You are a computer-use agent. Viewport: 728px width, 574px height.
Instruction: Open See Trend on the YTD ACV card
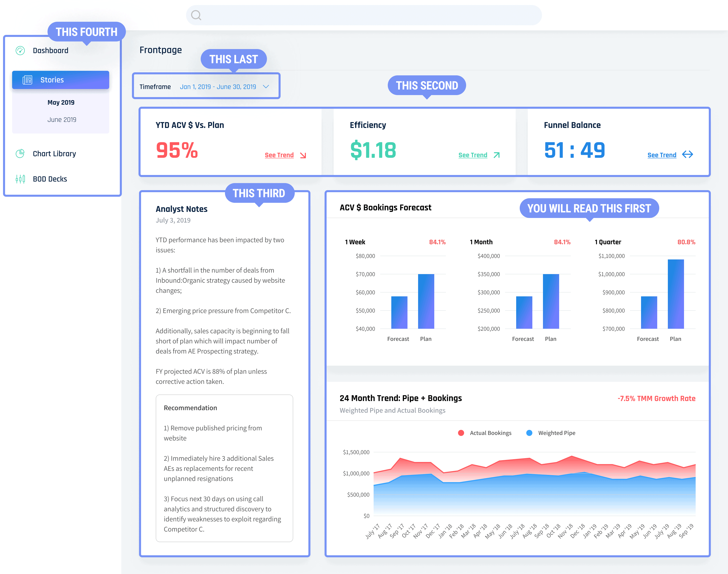[x=279, y=155]
